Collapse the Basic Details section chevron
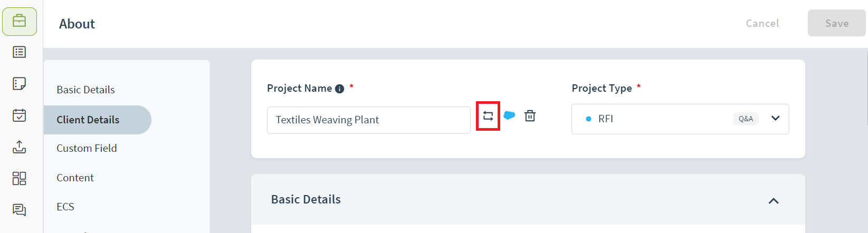 pyautogui.click(x=774, y=201)
